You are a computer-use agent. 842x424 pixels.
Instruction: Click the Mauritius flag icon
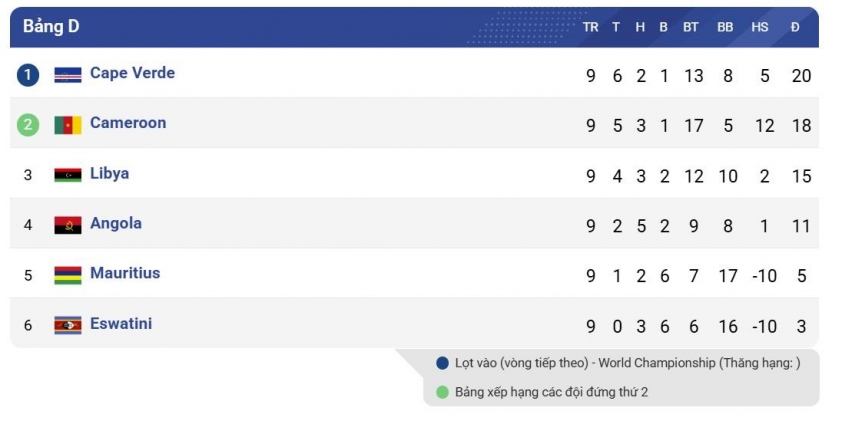click(68, 275)
